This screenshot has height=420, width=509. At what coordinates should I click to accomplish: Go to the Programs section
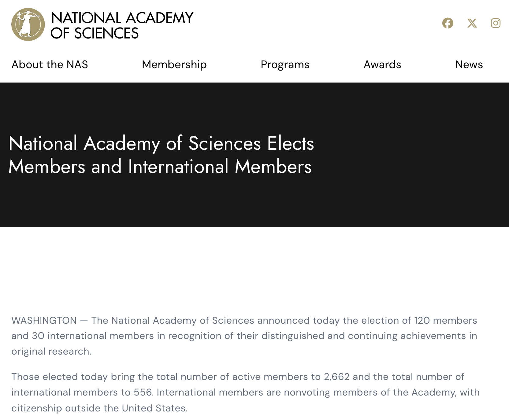click(285, 64)
